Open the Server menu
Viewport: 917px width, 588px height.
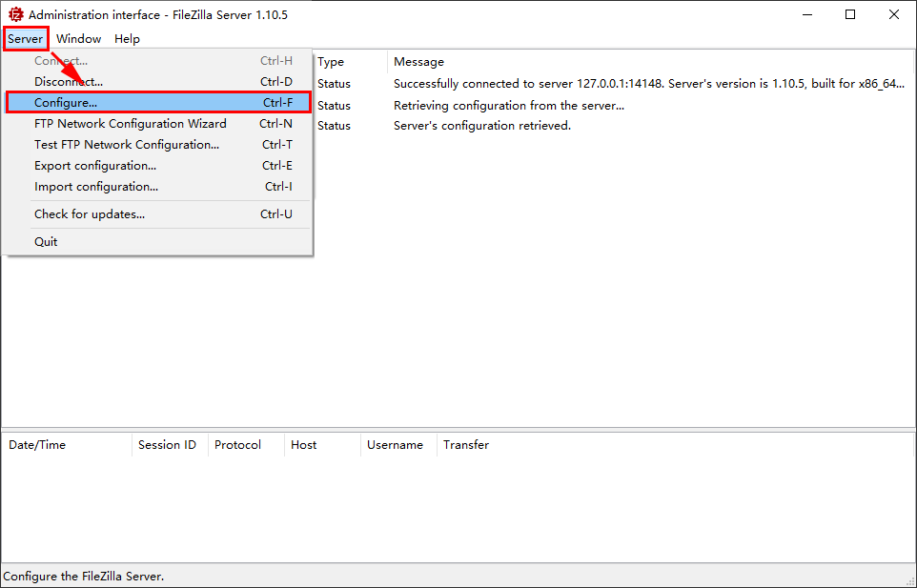point(25,39)
